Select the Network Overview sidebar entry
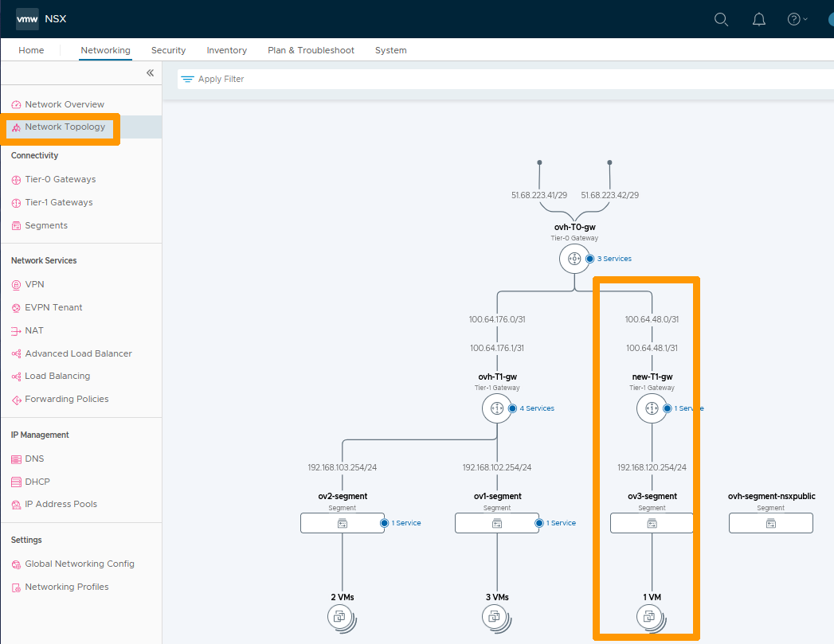Screen dimensions: 834x644 (65, 103)
